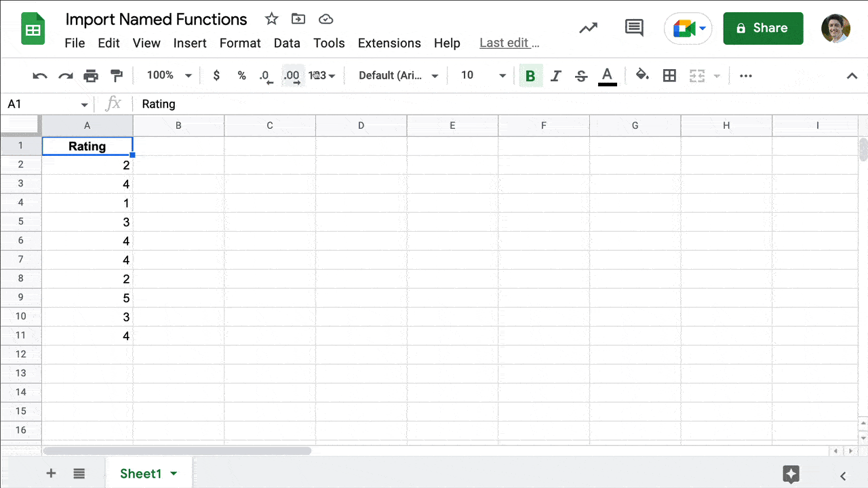868x488 pixels.
Task: Click the Undo icon
Action: click(x=39, y=75)
